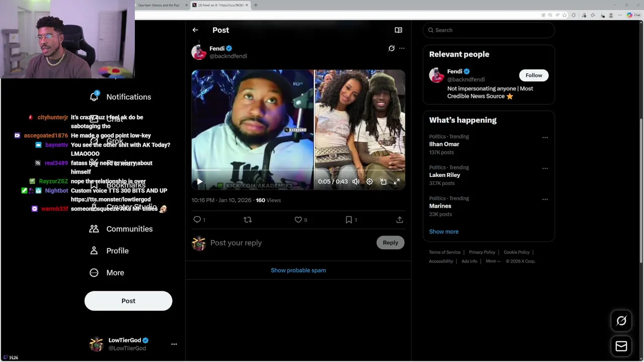The width and height of the screenshot is (644, 362).
Task: Click Show more under What's happening
Action: tap(444, 232)
